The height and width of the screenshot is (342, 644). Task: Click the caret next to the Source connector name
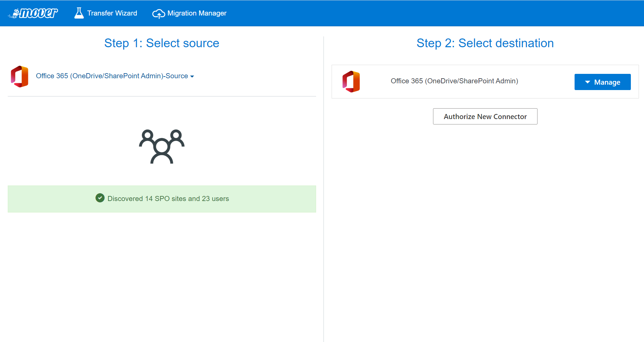192,77
